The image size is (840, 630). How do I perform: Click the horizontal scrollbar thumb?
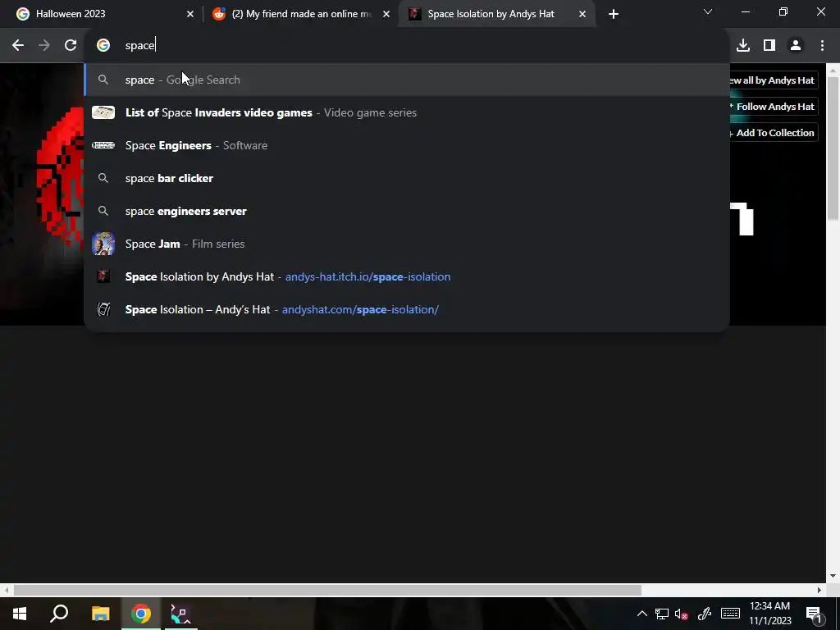pyautogui.click(x=327, y=590)
